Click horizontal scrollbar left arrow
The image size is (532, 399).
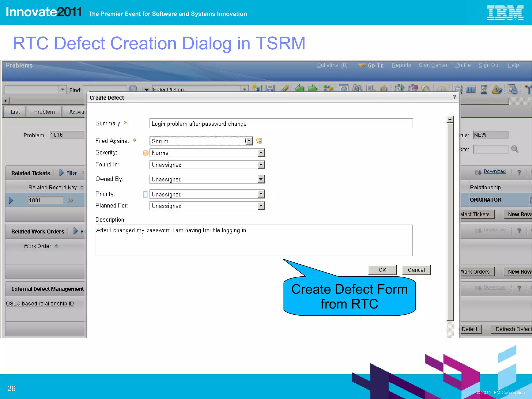(x=6, y=101)
